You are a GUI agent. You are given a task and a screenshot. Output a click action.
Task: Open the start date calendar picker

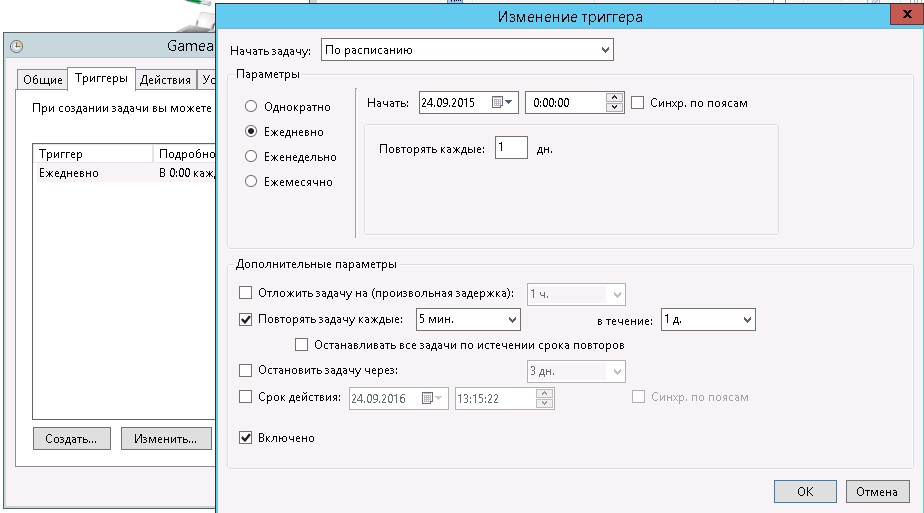[507, 103]
